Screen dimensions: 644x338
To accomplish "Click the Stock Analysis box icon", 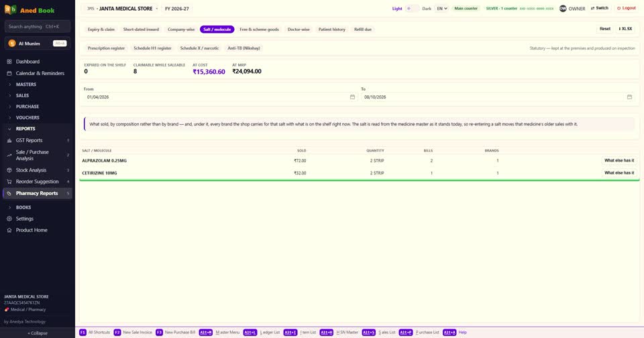I will click(x=9, y=170).
